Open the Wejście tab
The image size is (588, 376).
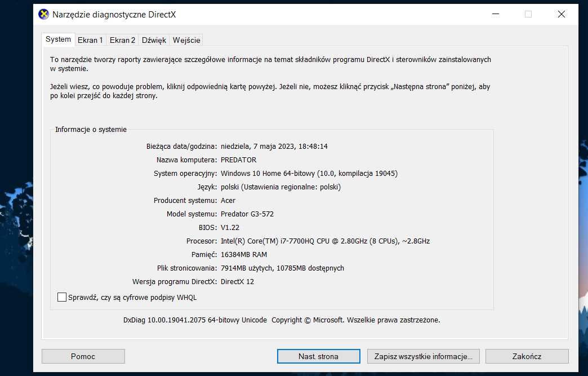186,40
